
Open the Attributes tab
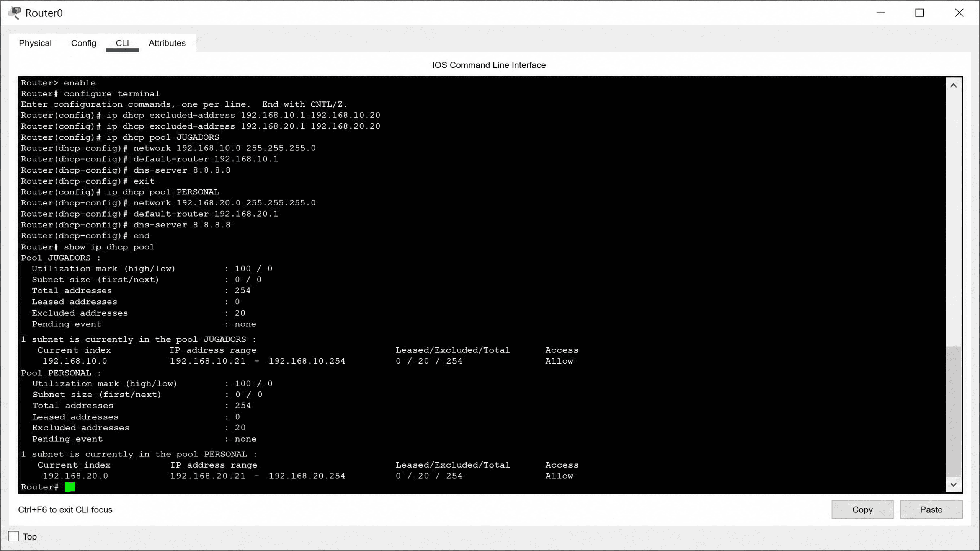coord(167,43)
